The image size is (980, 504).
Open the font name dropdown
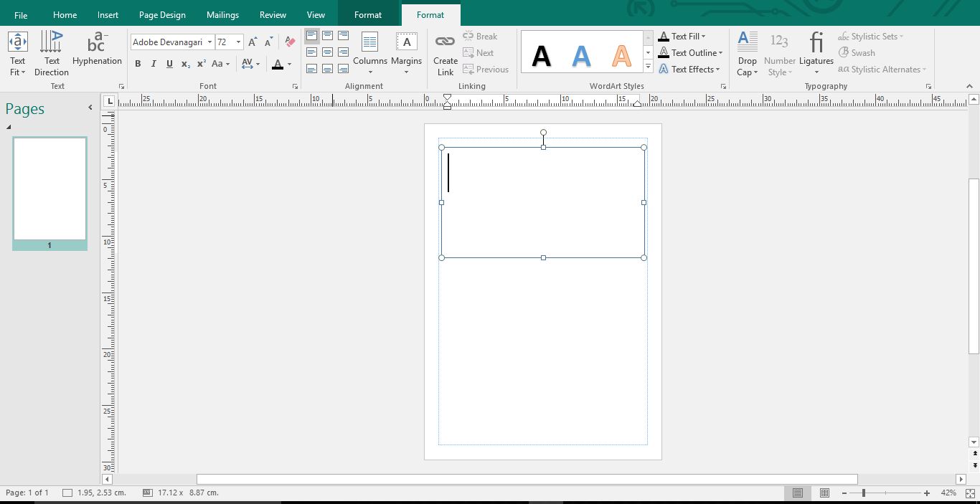209,42
